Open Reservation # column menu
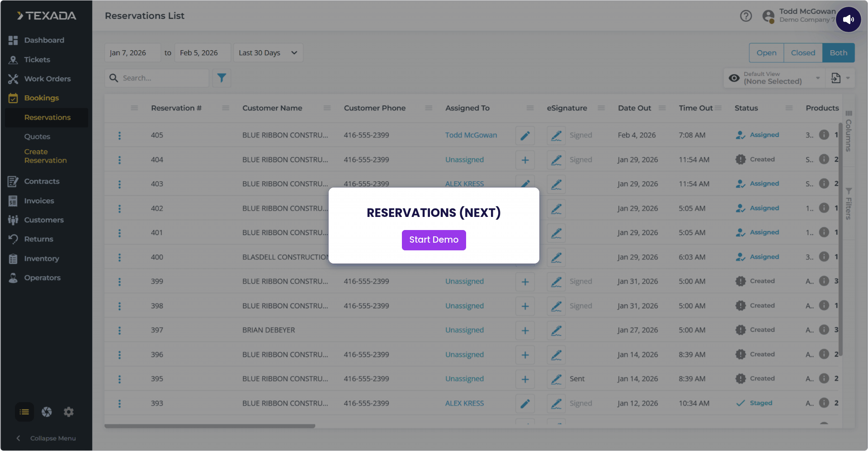The width and height of the screenshot is (868, 451). coord(226,108)
